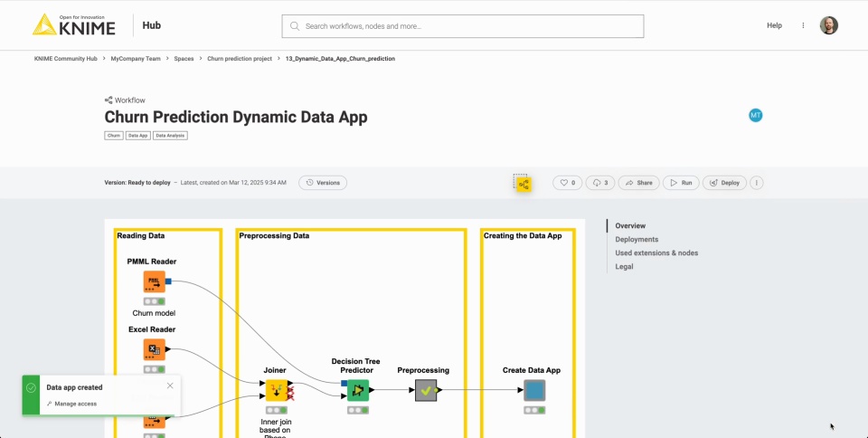The width and height of the screenshot is (868, 438).
Task: Click the KNIME logo
Action: point(73,25)
